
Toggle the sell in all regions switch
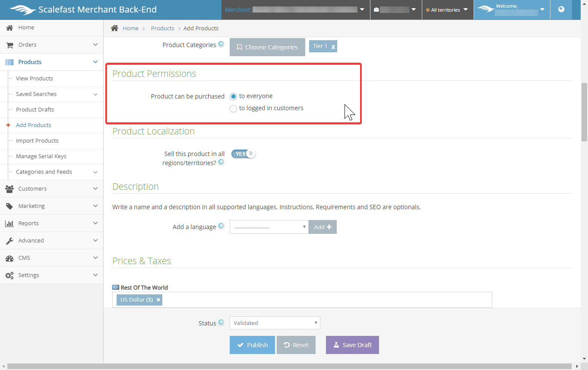(243, 154)
